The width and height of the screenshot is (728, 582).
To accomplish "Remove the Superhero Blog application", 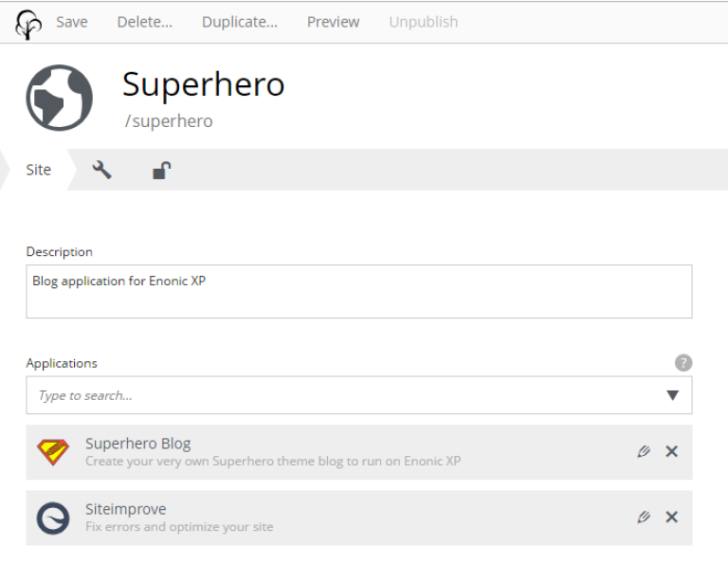I will tap(671, 452).
